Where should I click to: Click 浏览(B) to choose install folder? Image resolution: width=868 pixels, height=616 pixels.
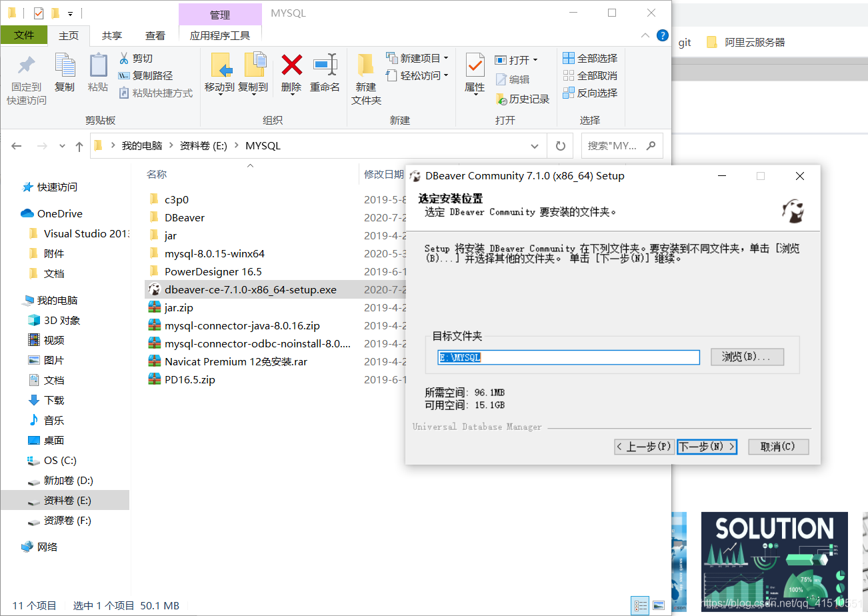(x=747, y=357)
